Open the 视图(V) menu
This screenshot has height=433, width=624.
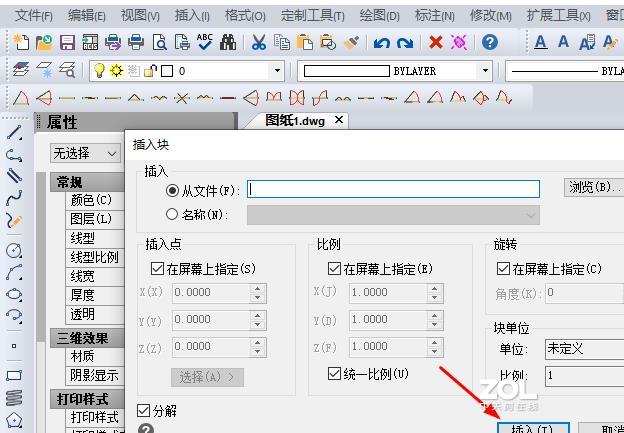[140, 16]
